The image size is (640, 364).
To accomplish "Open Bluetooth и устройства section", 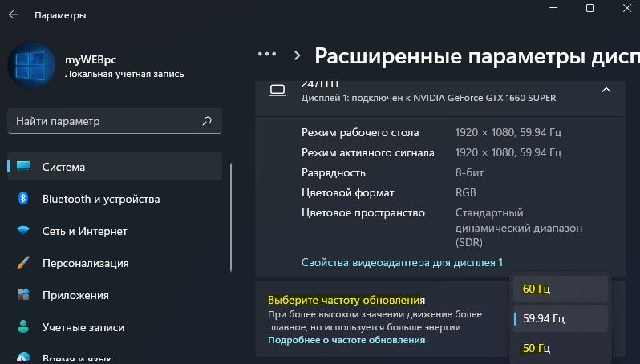I will click(115, 199).
